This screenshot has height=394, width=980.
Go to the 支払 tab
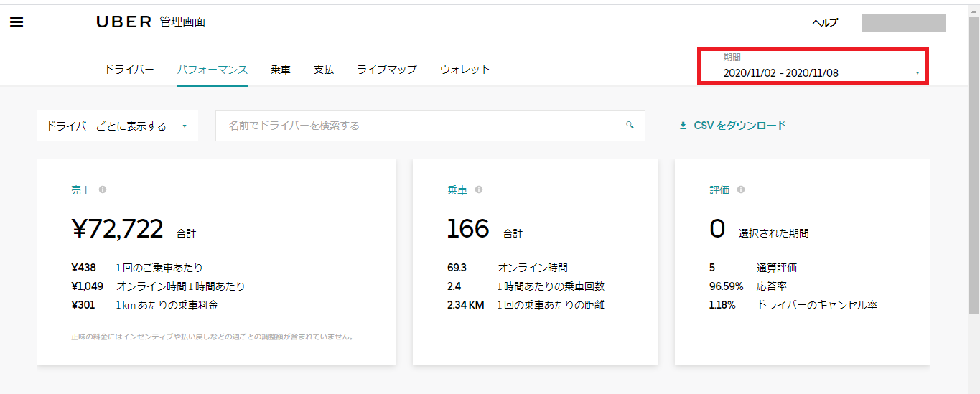click(323, 70)
